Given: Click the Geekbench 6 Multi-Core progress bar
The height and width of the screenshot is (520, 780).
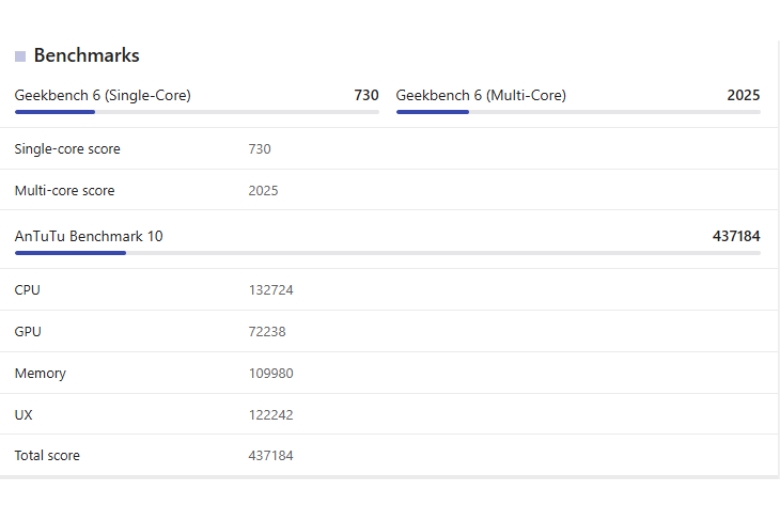Looking at the screenshot, I should (x=578, y=112).
